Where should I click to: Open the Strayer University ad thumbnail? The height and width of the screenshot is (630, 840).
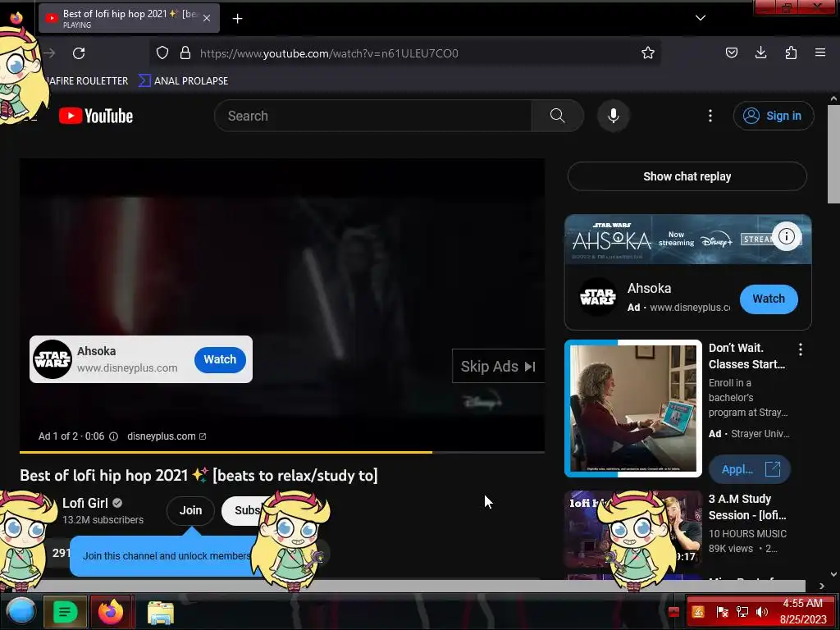633,409
